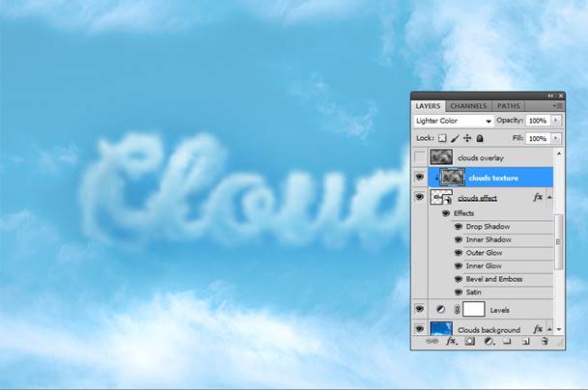Click the 'Inner Shadow' effect label
Viewport: 588px width, 390px height.
pyautogui.click(x=489, y=239)
